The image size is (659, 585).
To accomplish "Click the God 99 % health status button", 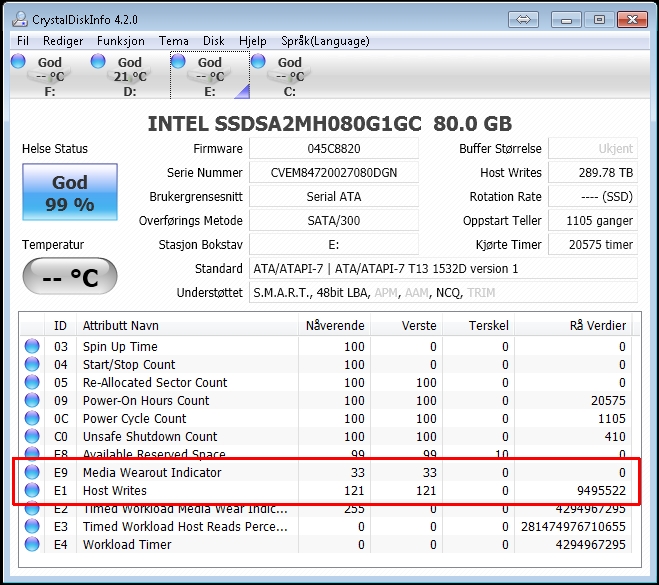I will tap(70, 192).
